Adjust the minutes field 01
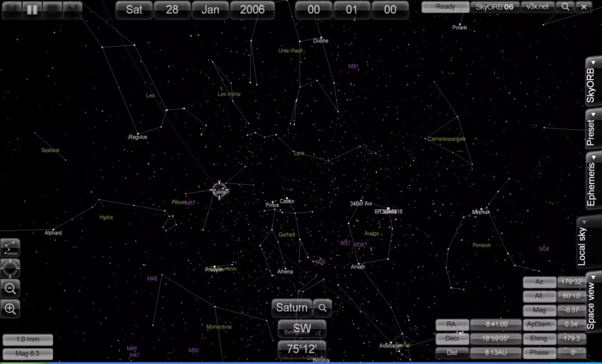 pyautogui.click(x=352, y=10)
